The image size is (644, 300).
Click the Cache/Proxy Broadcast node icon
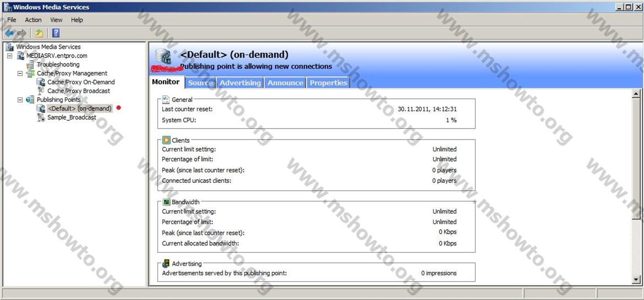coord(41,91)
